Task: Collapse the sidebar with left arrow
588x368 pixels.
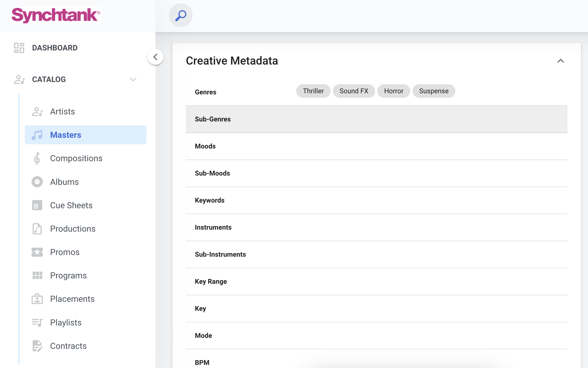Action: [155, 57]
